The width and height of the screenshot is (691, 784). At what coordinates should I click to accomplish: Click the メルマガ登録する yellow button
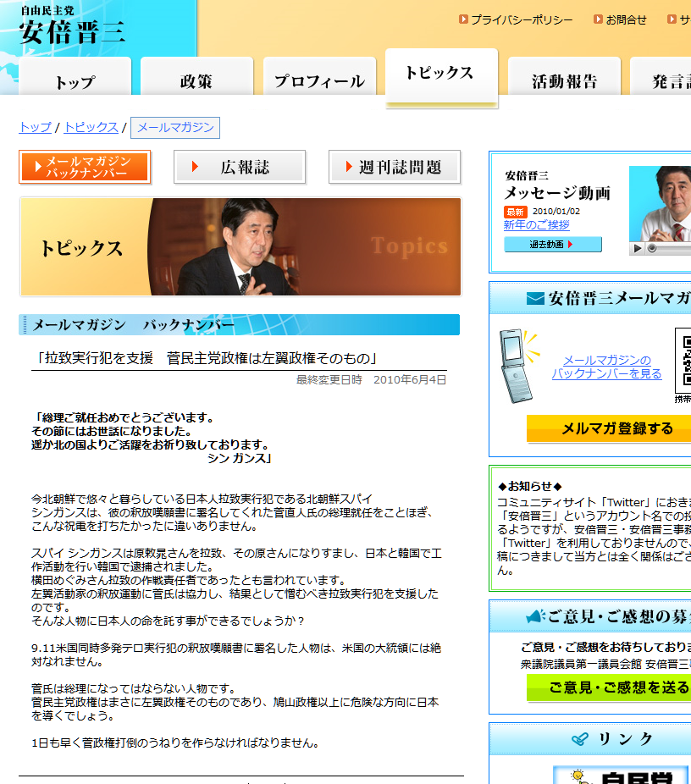tap(609, 428)
